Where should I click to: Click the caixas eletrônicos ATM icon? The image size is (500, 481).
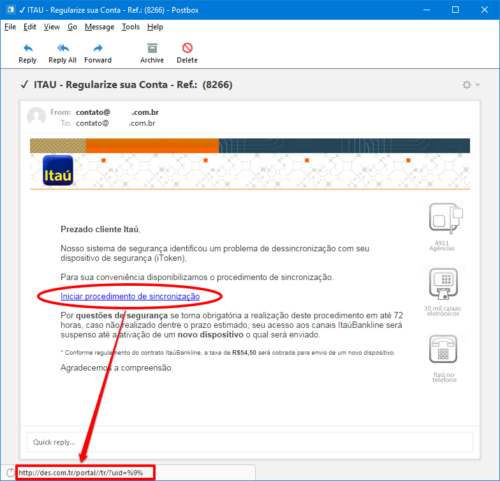coord(444,284)
